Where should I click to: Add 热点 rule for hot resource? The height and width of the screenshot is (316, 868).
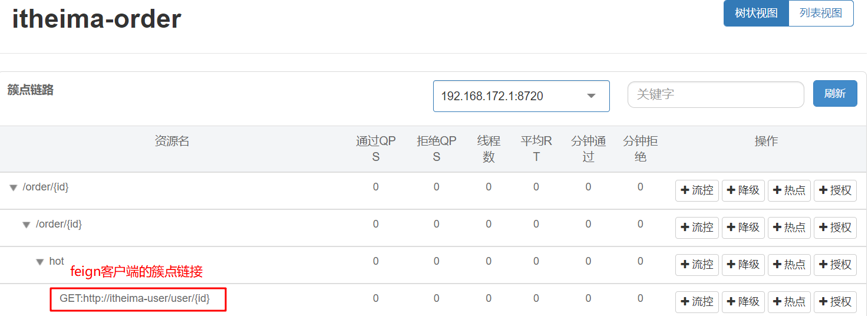pos(789,265)
